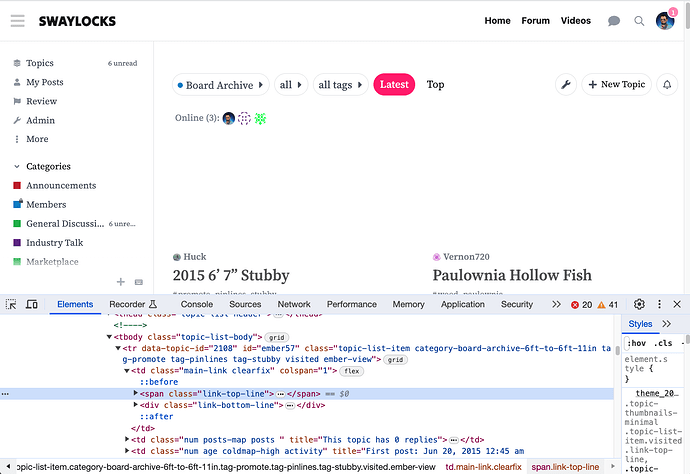Open the hamburger sidebar menu
The height and width of the screenshot is (474, 690).
pos(18,21)
